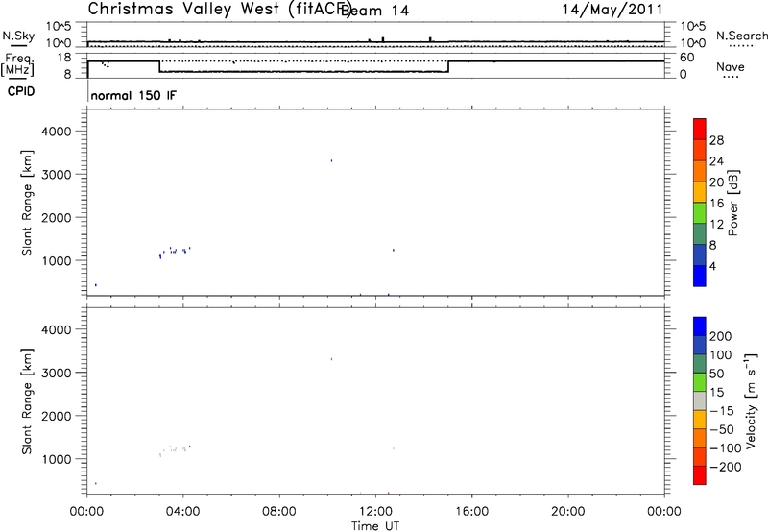Select the '04:00' time tick label

pyautogui.click(x=182, y=512)
